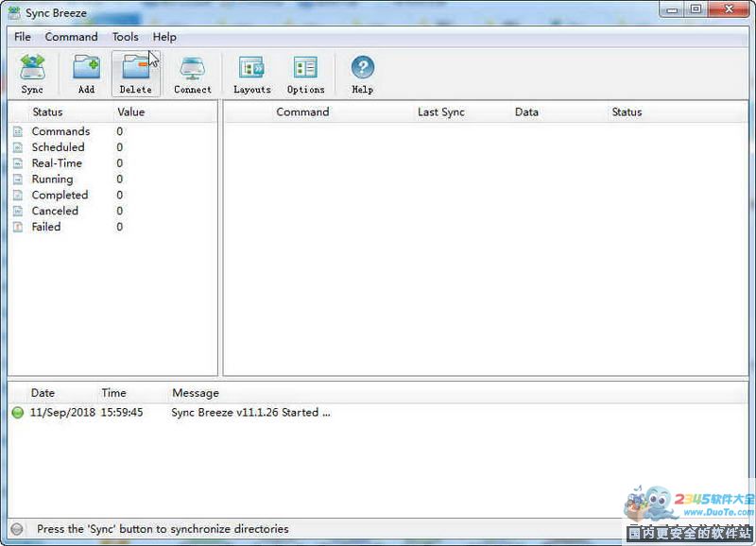Open the Layouts toolbar icon
Image resolution: width=756 pixels, height=546 pixels.
click(251, 67)
